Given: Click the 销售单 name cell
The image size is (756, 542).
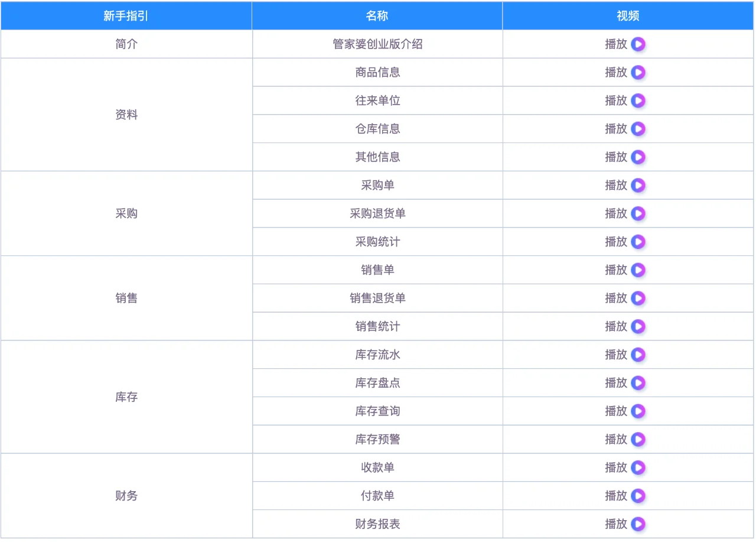Looking at the screenshot, I should tap(377, 270).
